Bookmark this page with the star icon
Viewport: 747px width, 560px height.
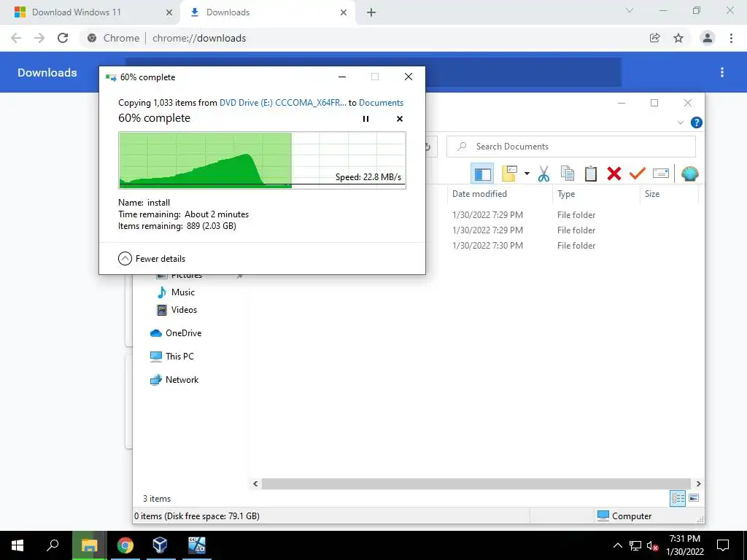pyautogui.click(x=678, y=38)
